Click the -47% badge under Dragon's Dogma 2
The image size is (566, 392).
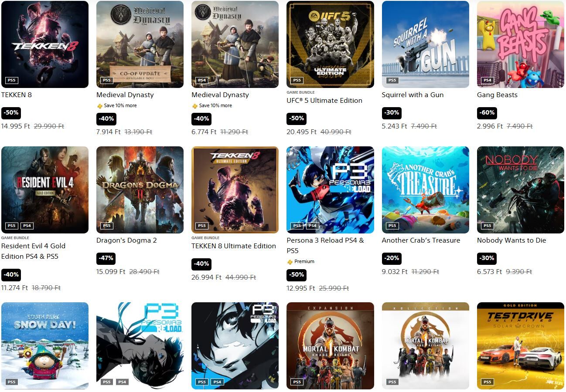point(106,258)
